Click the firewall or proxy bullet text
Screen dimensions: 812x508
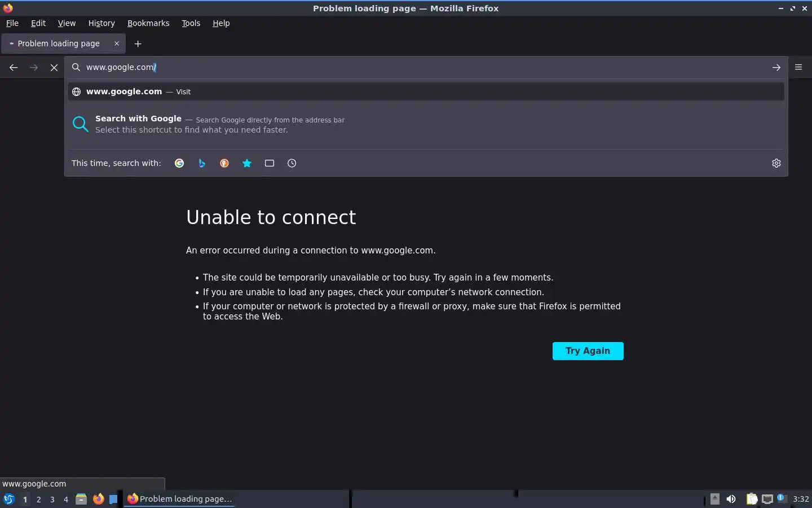coord(412,311)
